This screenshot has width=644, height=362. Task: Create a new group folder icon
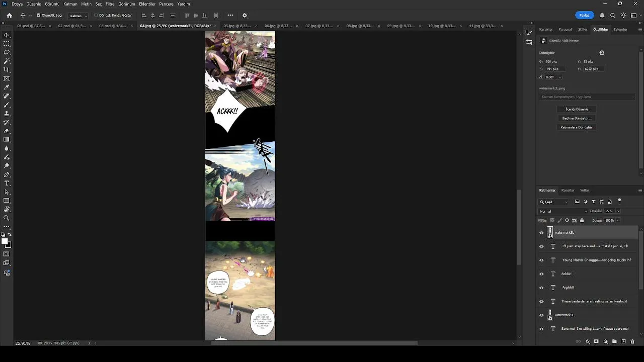[x=615, y=342]
